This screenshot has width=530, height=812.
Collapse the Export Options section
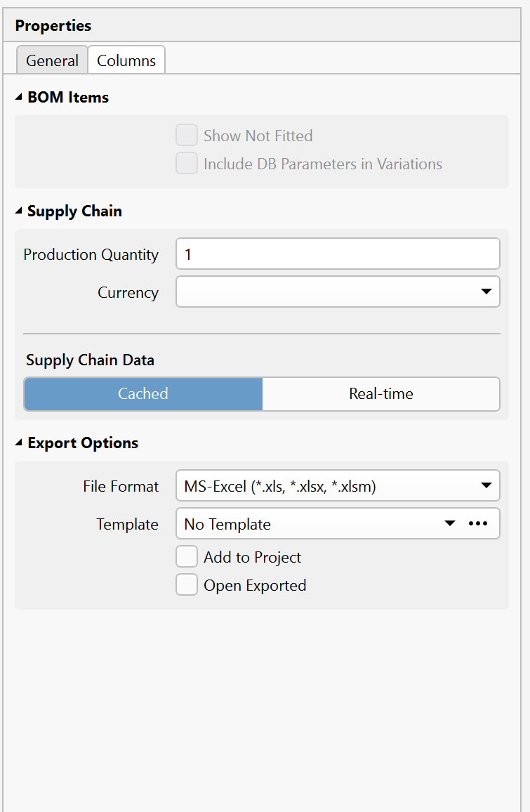tap(19, 443)
